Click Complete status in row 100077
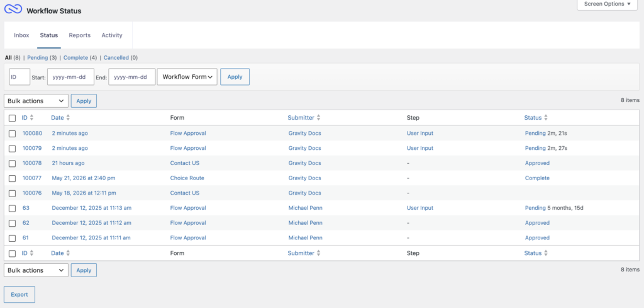Screen dimensions: 644x308 coord(537,178)
